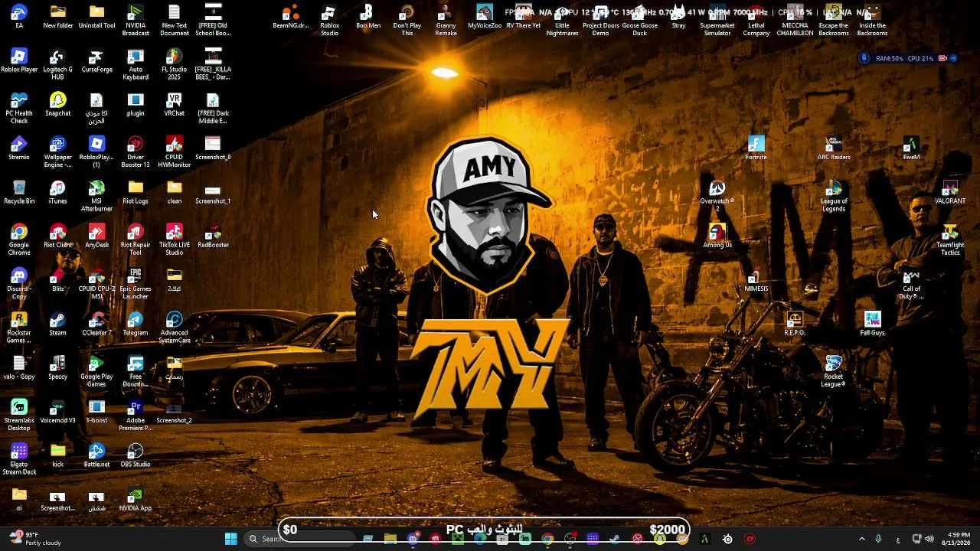Image resolution: width=980 pixels, height=551 pixels.
Task: Open the volume control in system tray
Action: pos(929,539)
